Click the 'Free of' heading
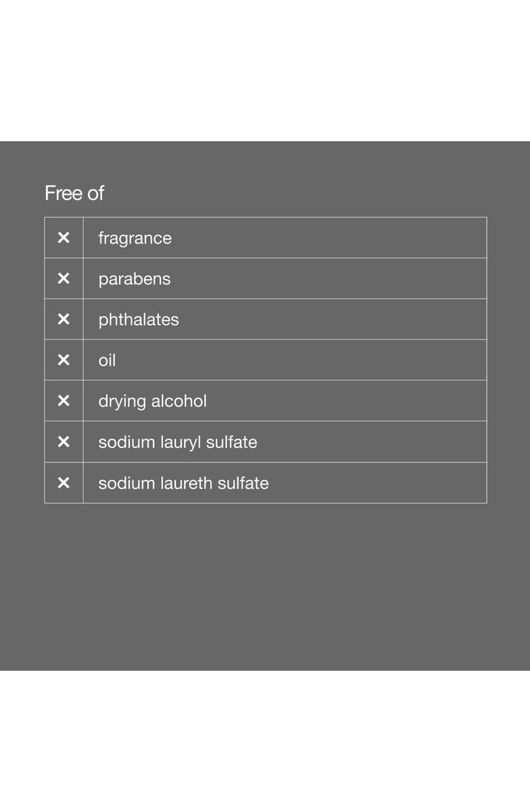The width and height of the screenshot is (530, 812). 74,193
